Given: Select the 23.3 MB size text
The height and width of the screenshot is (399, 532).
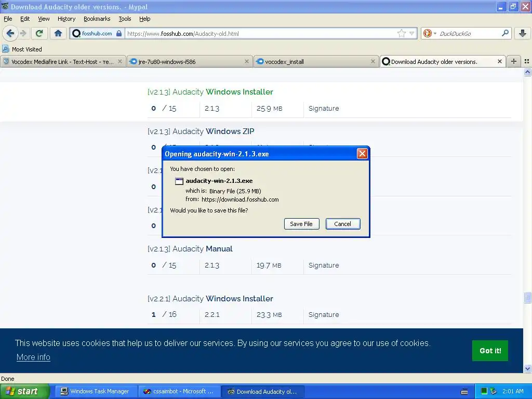Looking at the screenshot, I should (269, 315).
